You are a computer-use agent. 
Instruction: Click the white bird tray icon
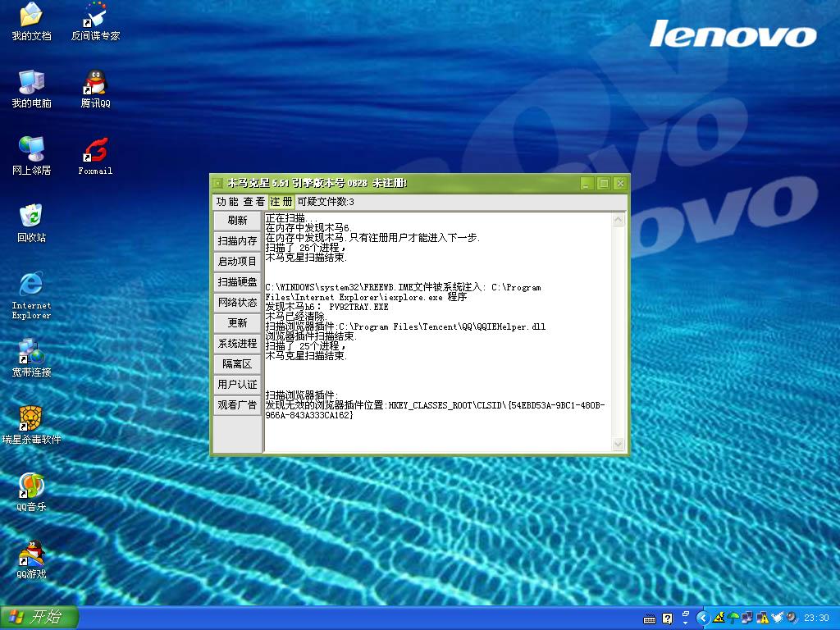click(x=778, y=618)
